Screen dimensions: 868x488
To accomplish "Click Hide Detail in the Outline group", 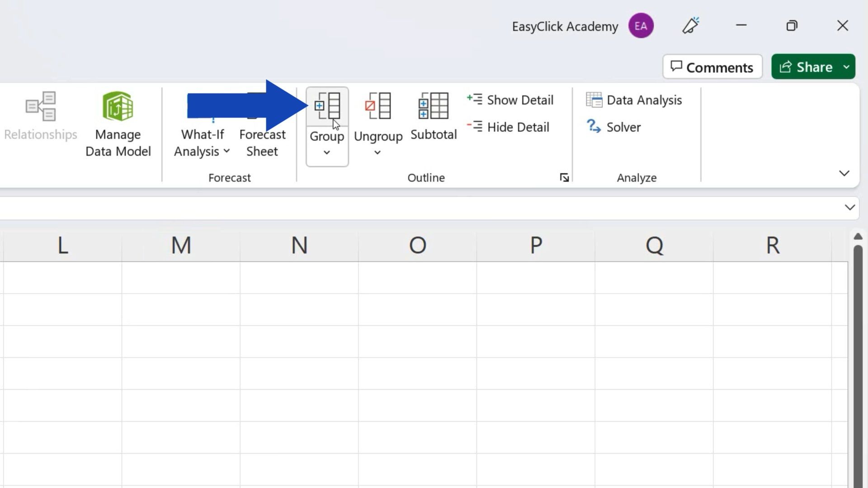I will [x=509, y=127].
